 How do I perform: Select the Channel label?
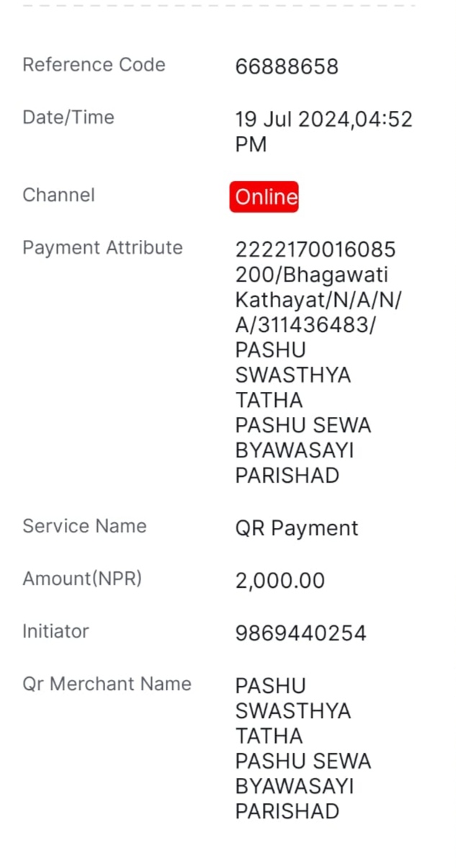58,195
